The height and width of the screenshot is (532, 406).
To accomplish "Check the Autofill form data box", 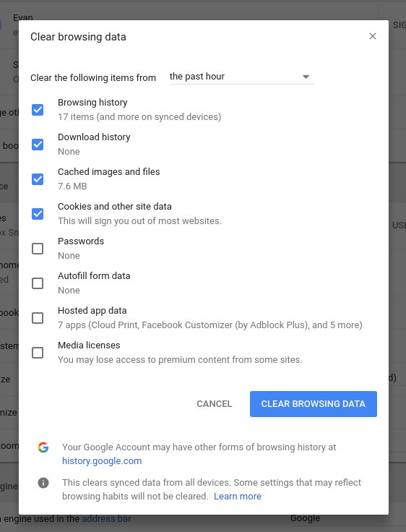I will 38,283.
